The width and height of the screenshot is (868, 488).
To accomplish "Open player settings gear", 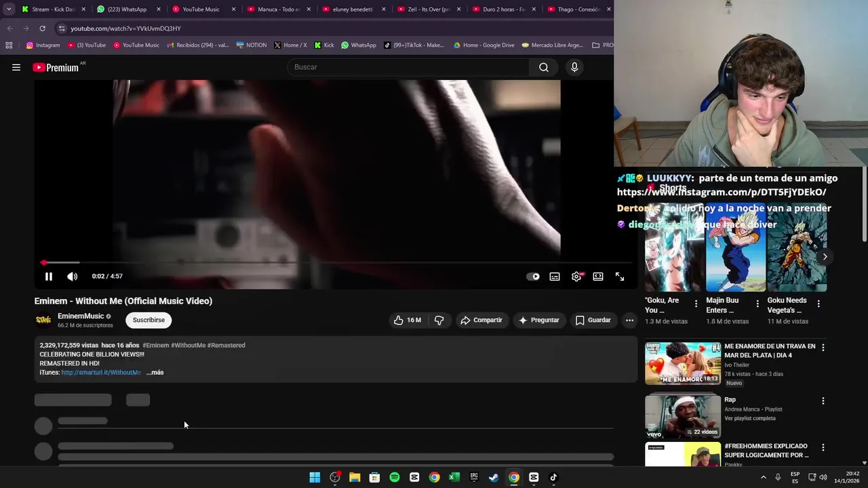I will (576, 277).
